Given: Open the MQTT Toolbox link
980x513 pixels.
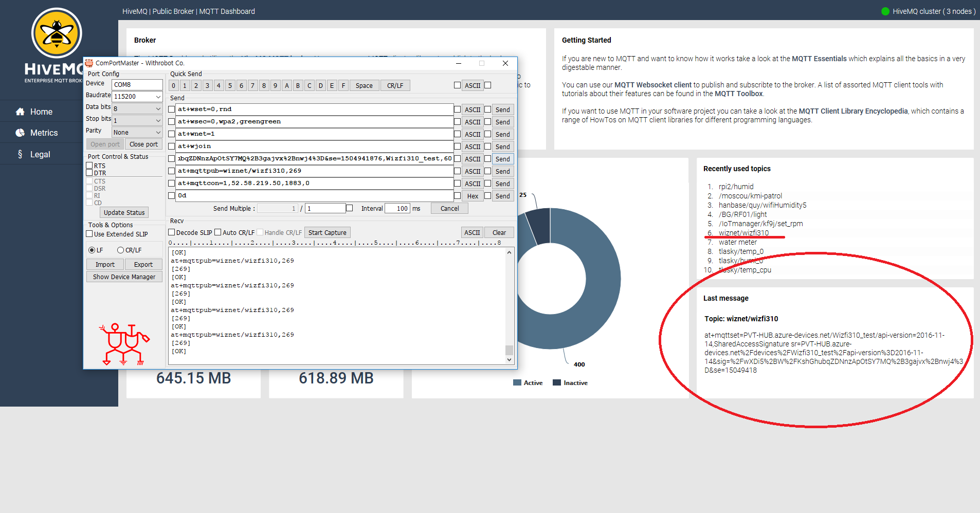Looking at the screenshot, I should 738,94.
